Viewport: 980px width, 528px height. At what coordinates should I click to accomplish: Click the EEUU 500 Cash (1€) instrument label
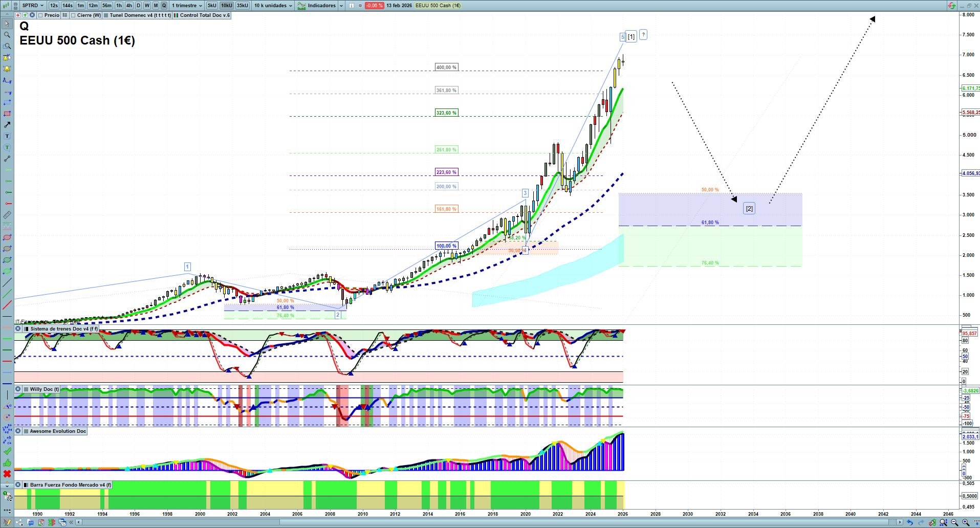tap(438, 6)
